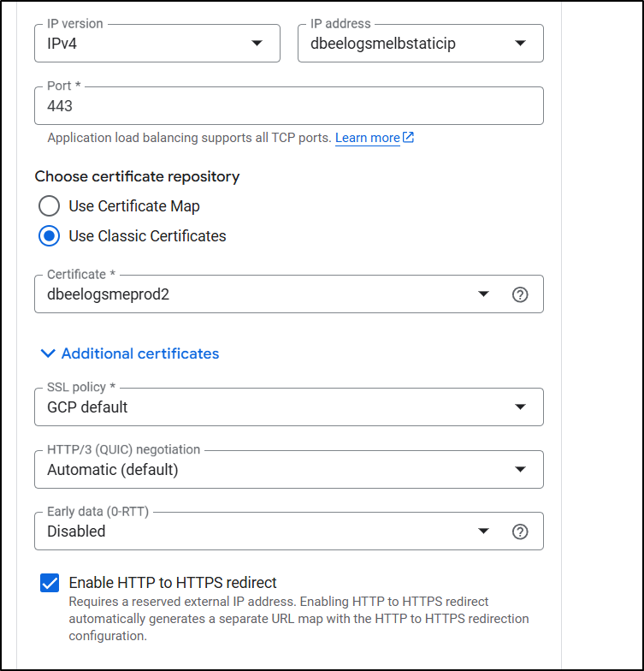Click the help icon beside Early data
Screen dimensions: 644x671
tap(520, 531)
